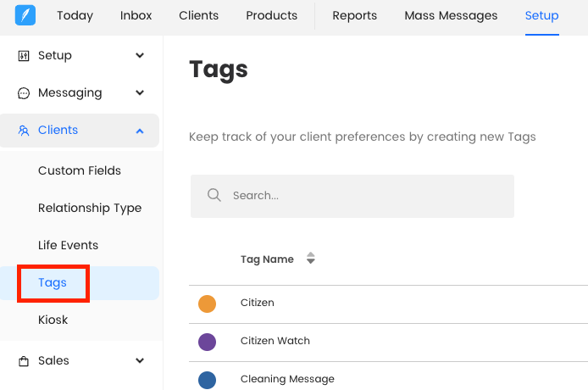This screenshot has height=390, width=588.
Task: Sort tags using Tag Name arrows
Action: click(x=311, y=259)
